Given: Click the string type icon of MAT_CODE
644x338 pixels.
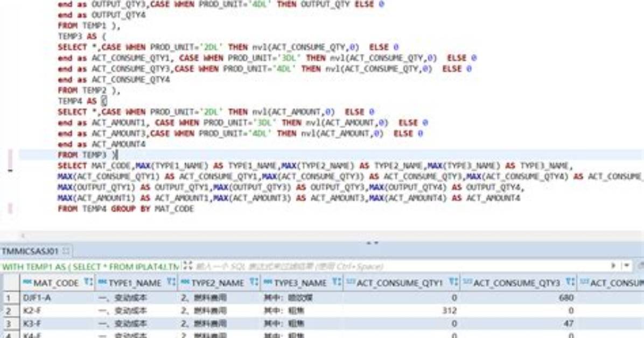Looking at the screenshot, I should point(27,282).
